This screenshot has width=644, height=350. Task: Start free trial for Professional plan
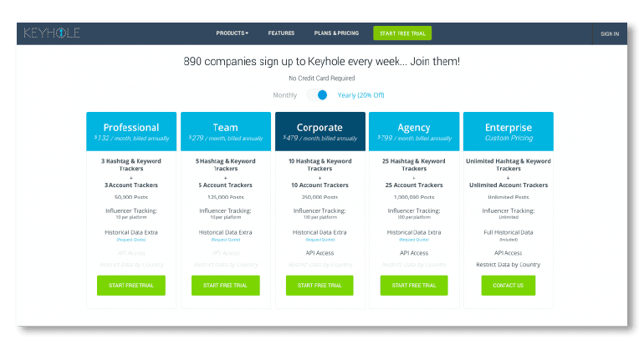[131, 285]
